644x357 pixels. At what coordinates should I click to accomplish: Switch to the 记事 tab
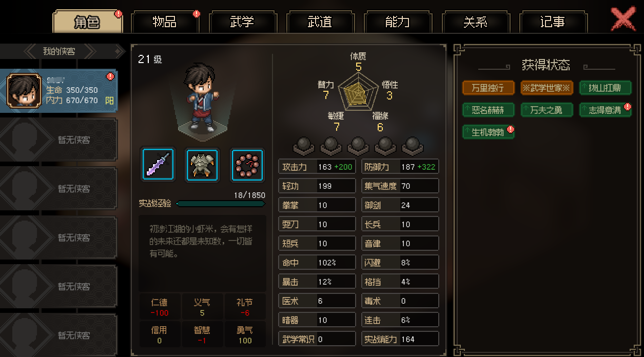pos(552,22)
